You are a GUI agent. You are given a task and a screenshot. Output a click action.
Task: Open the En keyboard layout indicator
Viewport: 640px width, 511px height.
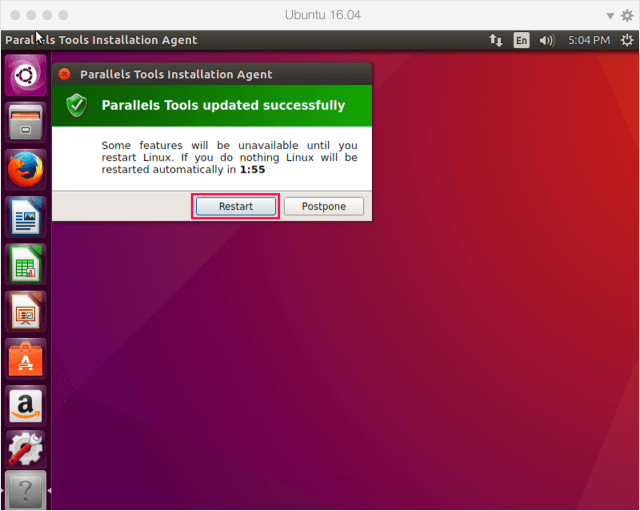[521, 40]
